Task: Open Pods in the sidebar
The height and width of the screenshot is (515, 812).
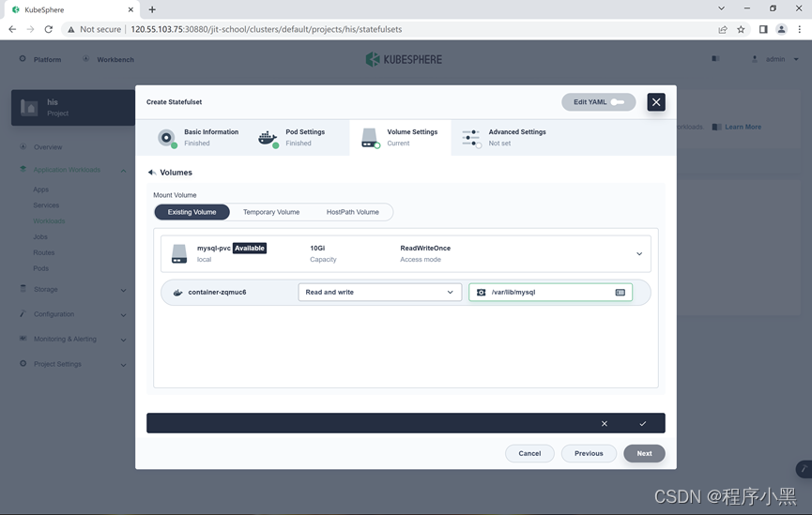Action: 41,268
